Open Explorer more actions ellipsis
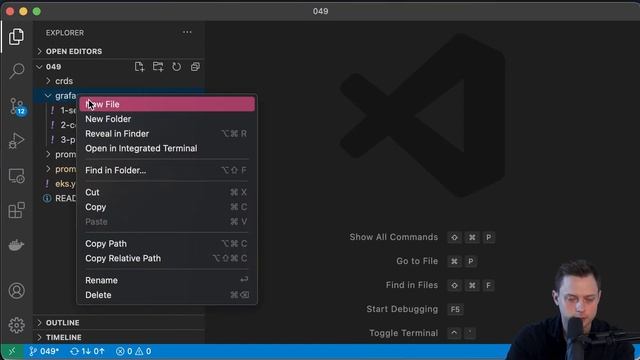This screenshot has width=640, height=360. click(187, 32)
